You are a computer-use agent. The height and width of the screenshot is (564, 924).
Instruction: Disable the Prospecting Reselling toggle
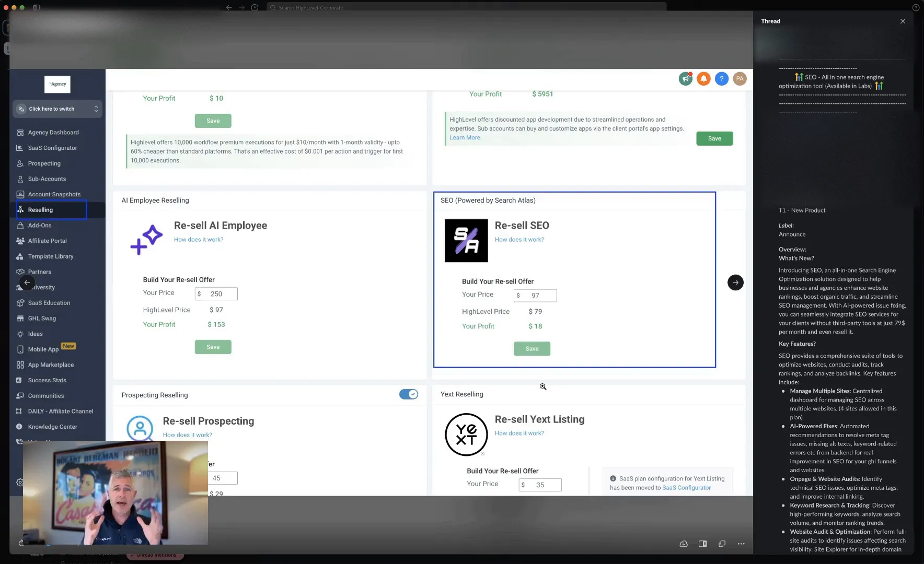pos(409,394)
